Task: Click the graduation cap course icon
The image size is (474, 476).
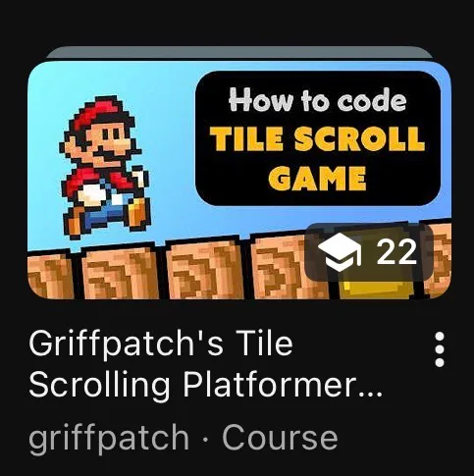Action: 340,252
